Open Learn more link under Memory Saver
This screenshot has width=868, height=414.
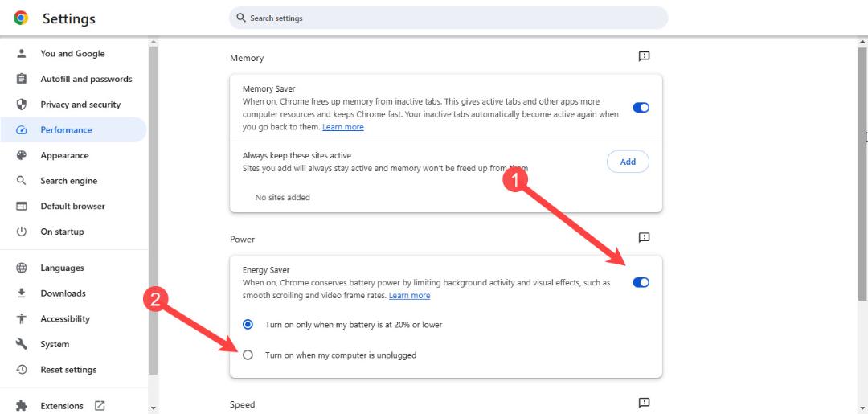[x=343, y=127]
